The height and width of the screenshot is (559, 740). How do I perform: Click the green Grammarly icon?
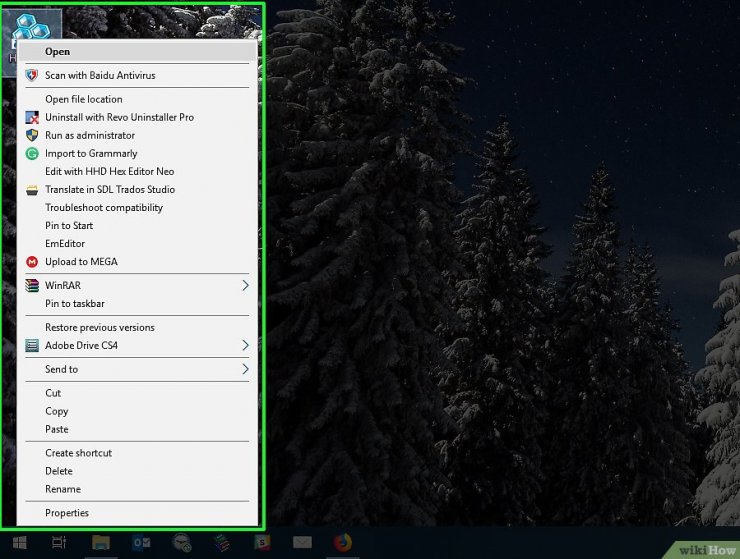32,153
